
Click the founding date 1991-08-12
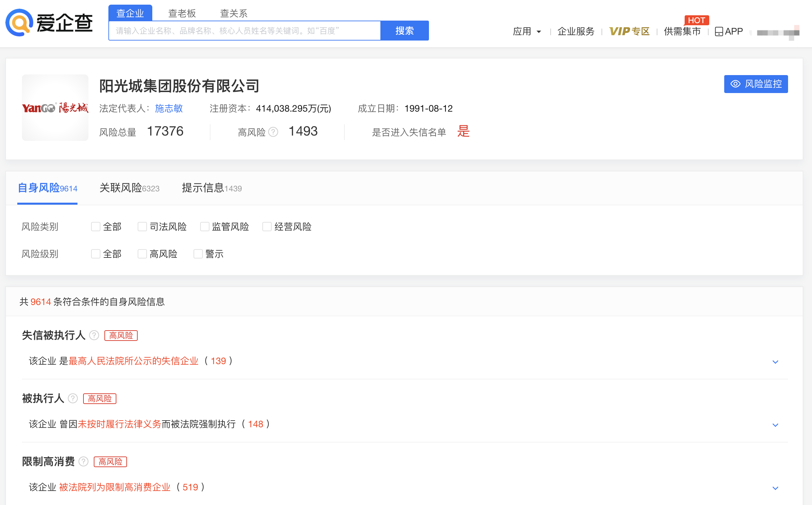[428, 108]
